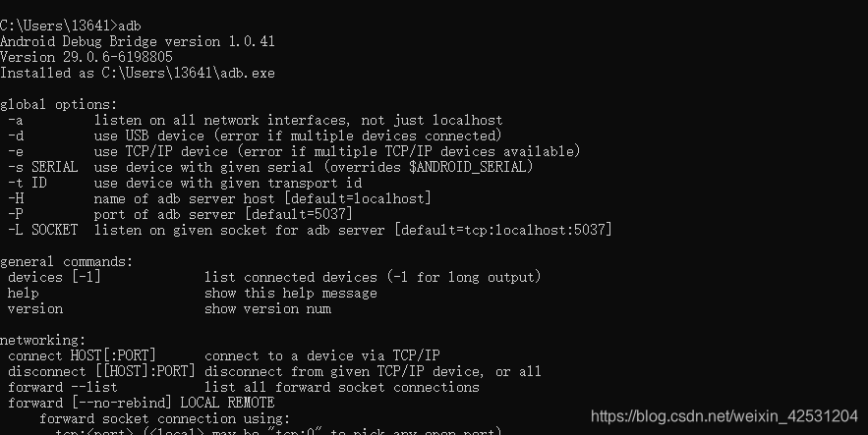The width and height of the screenshot is (868, 435).
Task: Click the adb command at the prompt
Action: [130, 26]
